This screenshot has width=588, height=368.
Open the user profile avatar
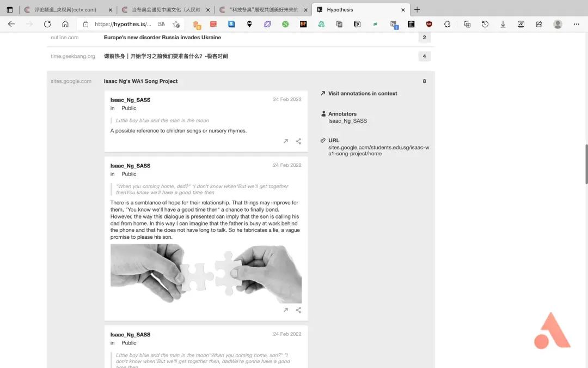[558, 24]
